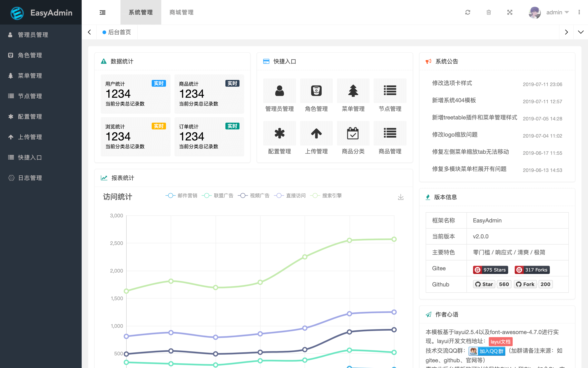Click the trash clear-cache icon
The height and width of the screenshot is (368, 588).
pos(489,12)
